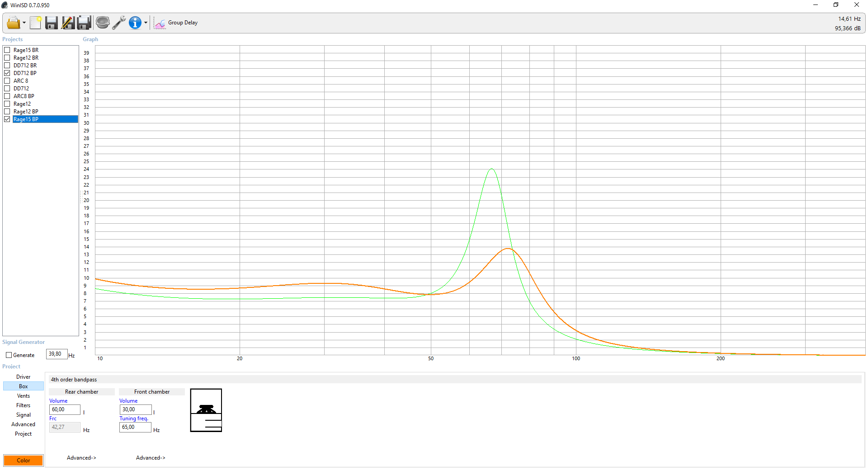Click the blue info icon
The image size is (868, 470).
click(x=135, y=23)
